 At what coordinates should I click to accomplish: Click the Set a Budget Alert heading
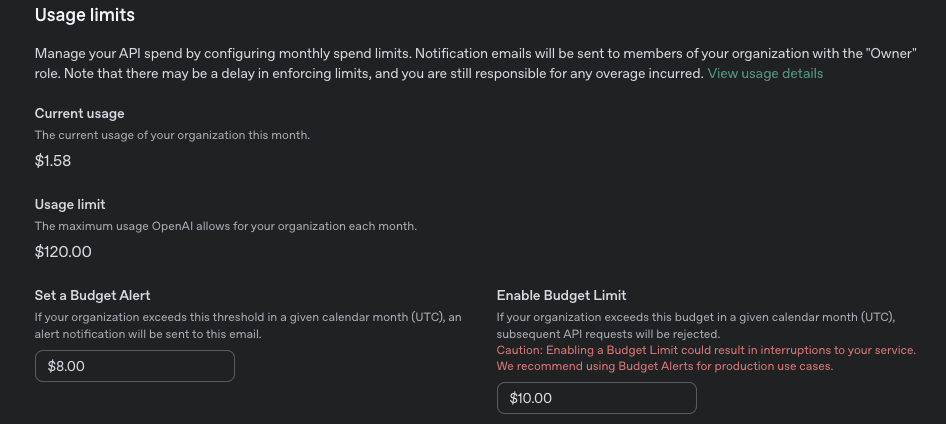click(x=92, y=295)
